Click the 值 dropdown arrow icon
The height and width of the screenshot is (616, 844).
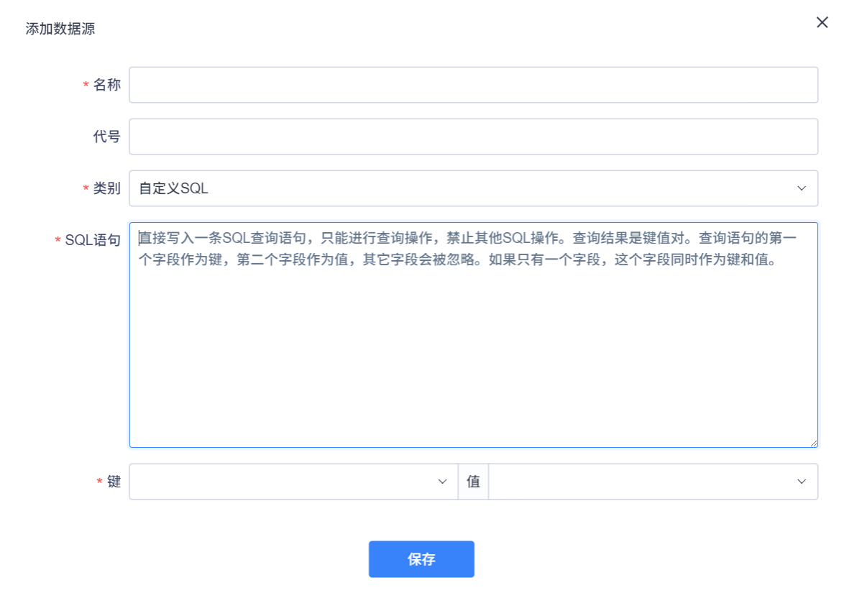(x=802, y=482)
